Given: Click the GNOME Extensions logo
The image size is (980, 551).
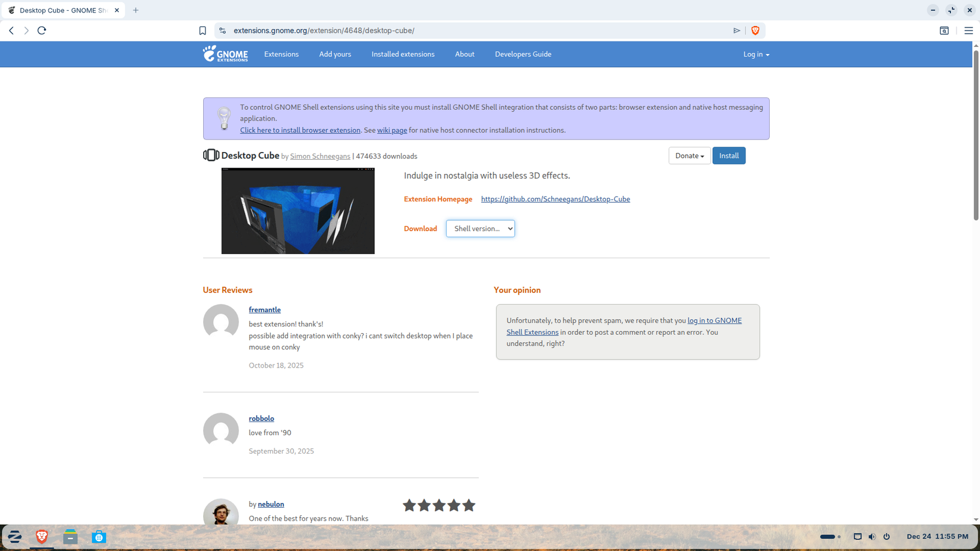Looking at the screenshot, I should tap(225, 54).
